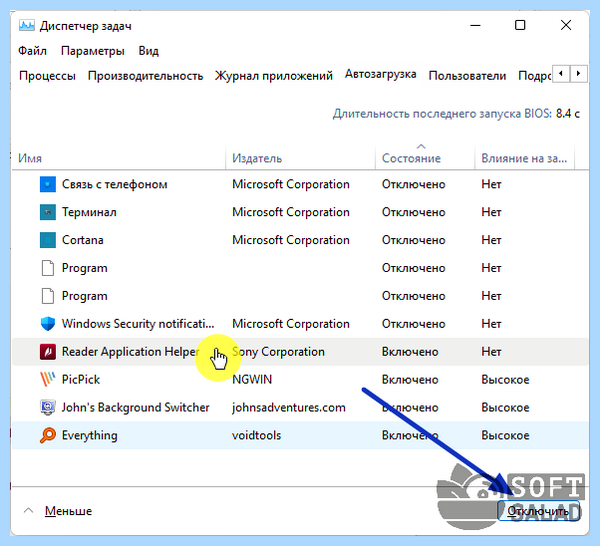The height and width of the screenshot is (546, 600).
Task: Maximize the Task Manager window
Action: click(x=520, y=26)
